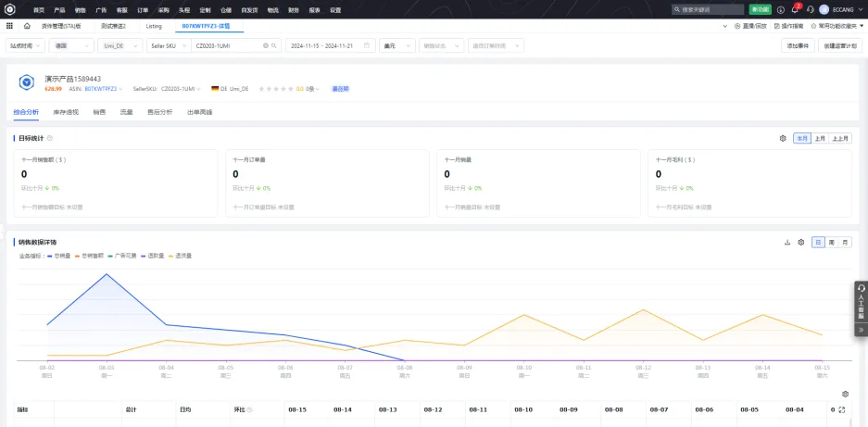Select 上月 period in 目标统计

point(819,138)
